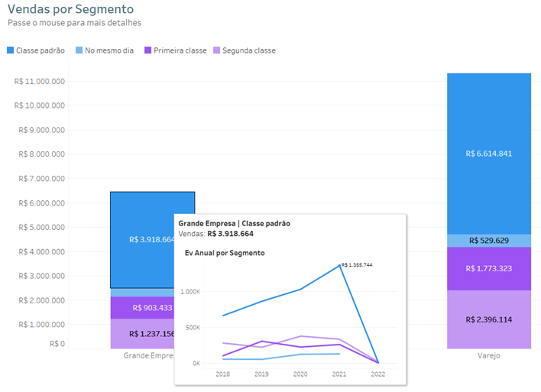Click the R$ 11.000.000 axis tick label

pyautogui.click(x=39, y=82)
